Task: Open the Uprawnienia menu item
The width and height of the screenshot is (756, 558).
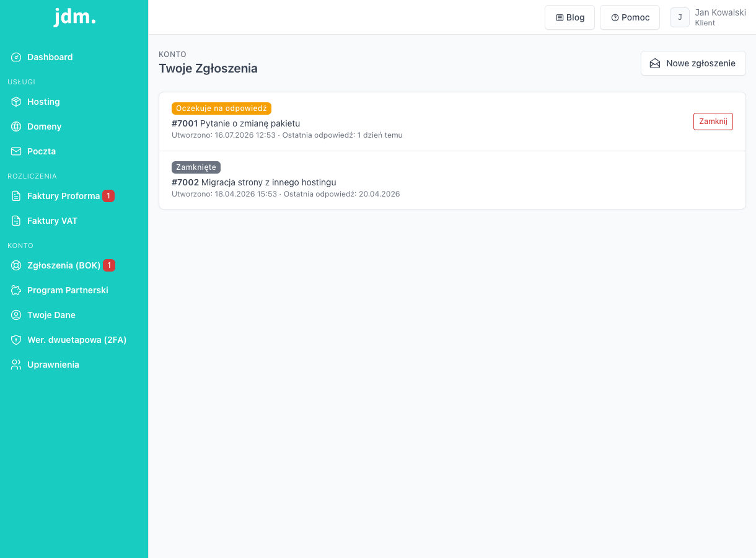Action: (x=74, y=365)
